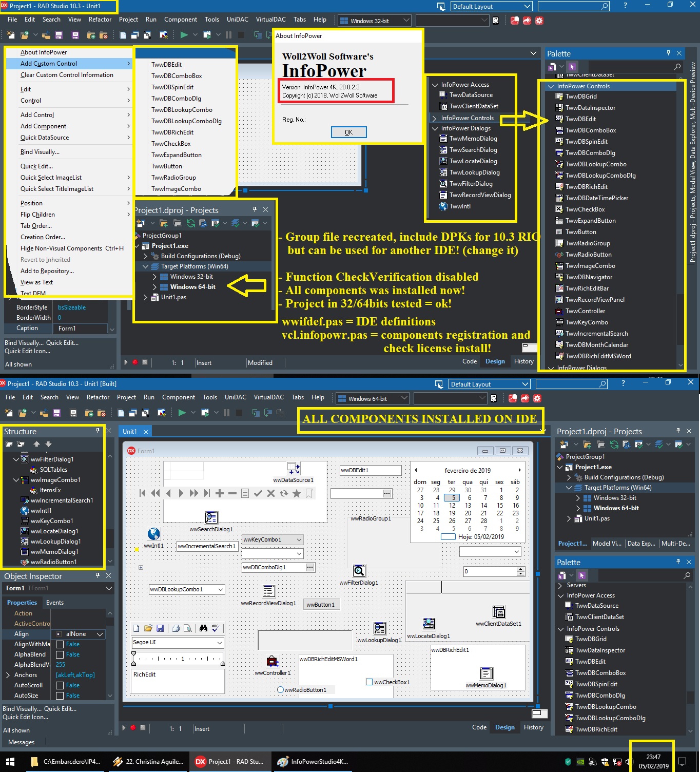Open the Add Custom Control context menu entry
The height and width of the screenshot is (772, 700).
click(69, 64)
